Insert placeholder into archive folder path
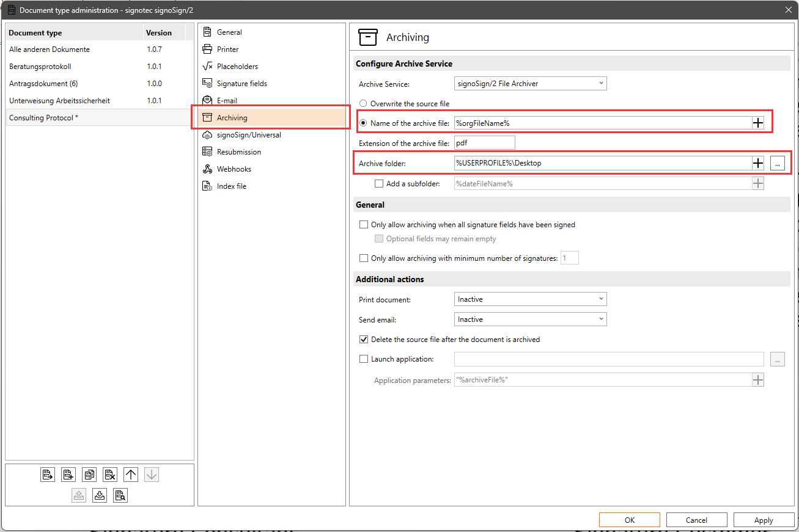This screenshot has width=799, height=532. pos(758,163)
